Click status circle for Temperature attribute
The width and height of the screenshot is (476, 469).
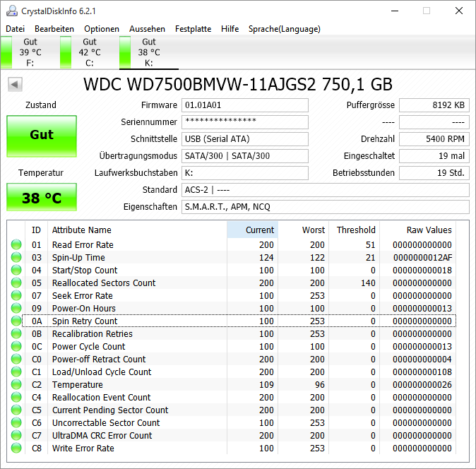16,385
